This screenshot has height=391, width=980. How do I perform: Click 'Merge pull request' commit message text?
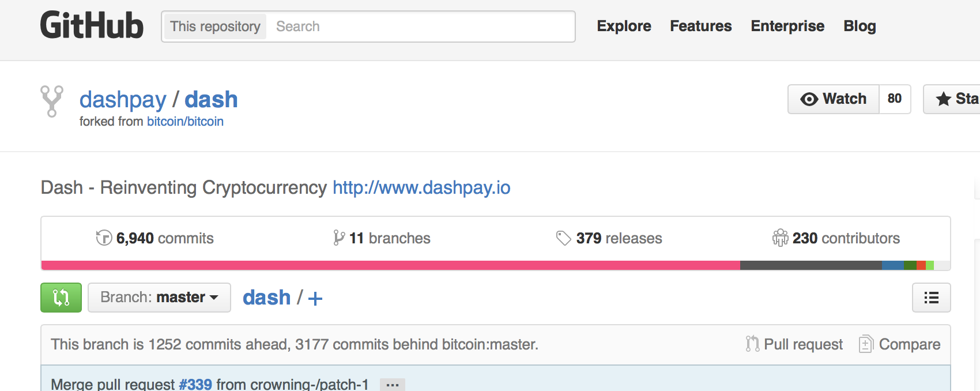tap(112, 384)
